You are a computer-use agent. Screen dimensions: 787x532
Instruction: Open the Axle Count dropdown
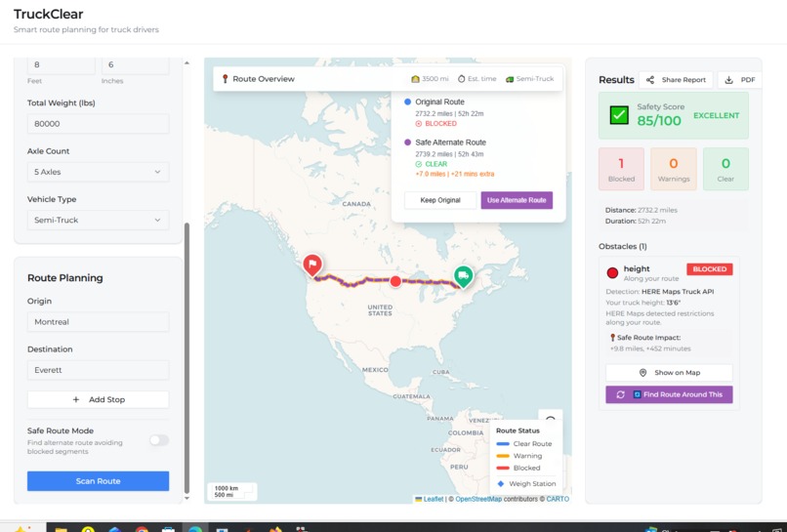(98, 172)
